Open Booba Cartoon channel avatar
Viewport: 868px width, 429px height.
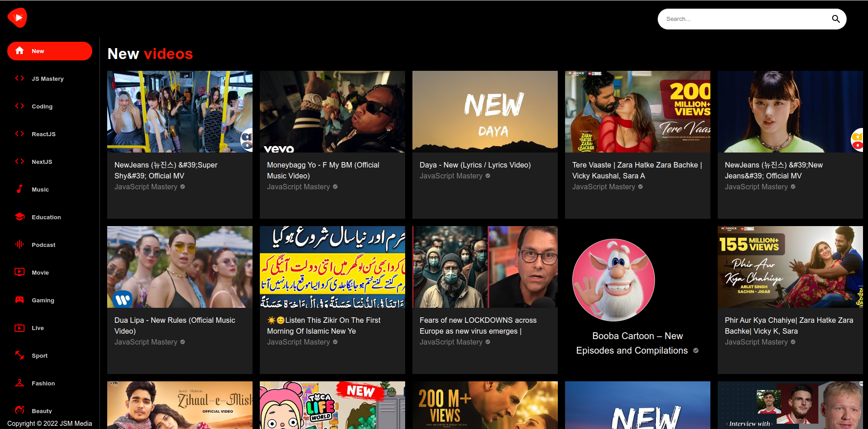(614, 280)
